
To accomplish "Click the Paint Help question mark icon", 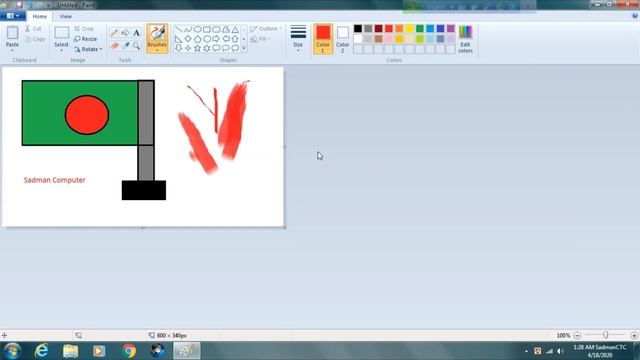I will (635, 16).
